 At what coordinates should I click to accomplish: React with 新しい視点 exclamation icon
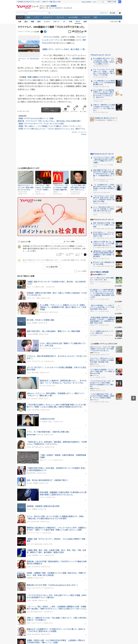click(x=83, y=109)
